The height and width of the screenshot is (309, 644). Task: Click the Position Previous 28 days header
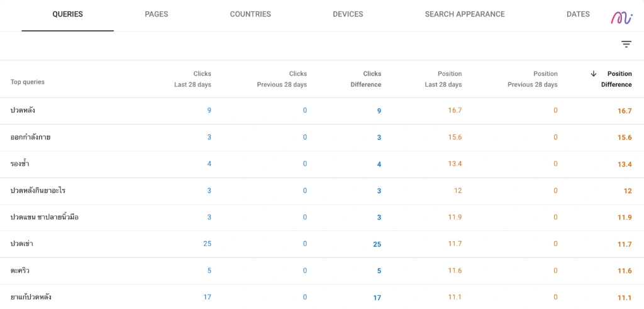click(532, 79)
